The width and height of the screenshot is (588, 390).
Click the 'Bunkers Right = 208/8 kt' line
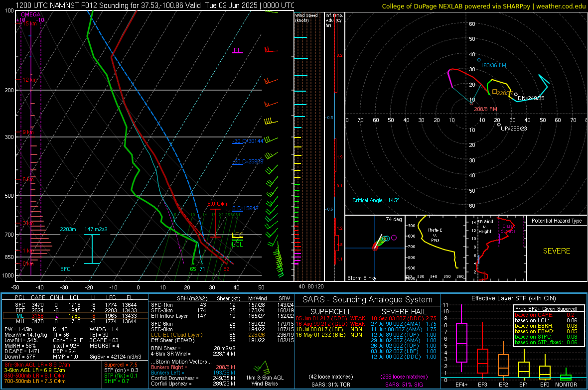pos(193,367)
